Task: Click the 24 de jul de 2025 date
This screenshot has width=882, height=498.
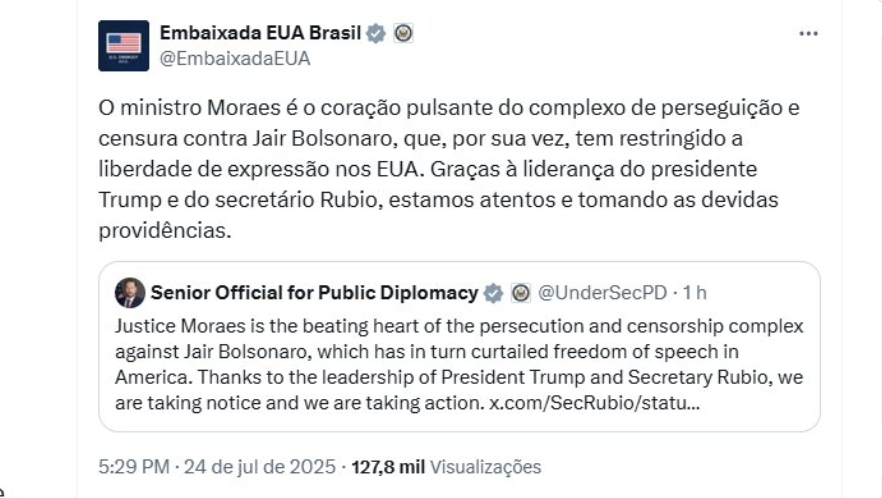Action: point(259,466)
